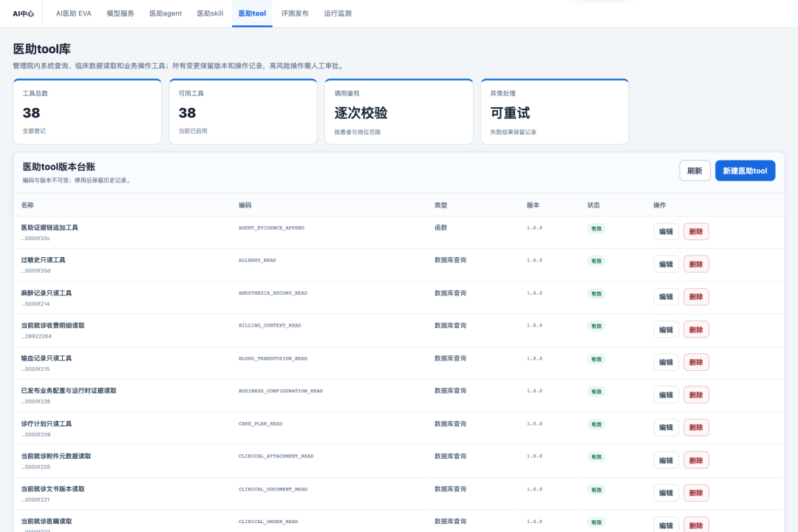The image size is (798, 532).
Task: Switch to the 评测发布 tab
Action: (295, 13)
